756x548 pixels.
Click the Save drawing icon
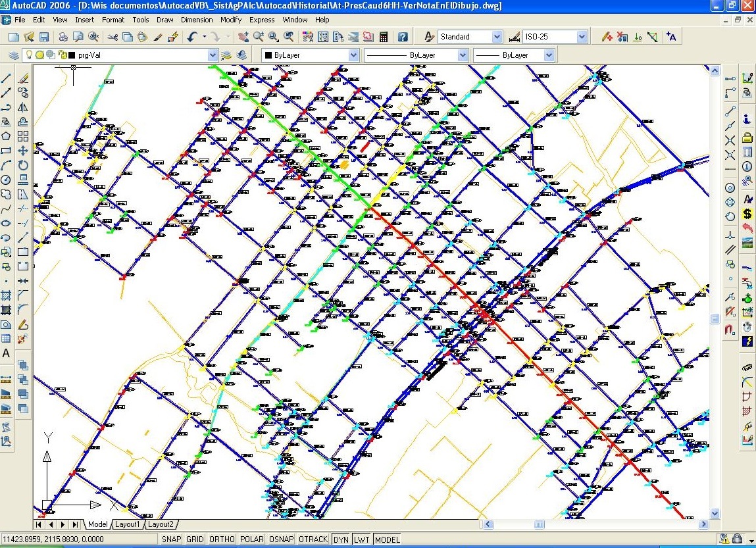pyautogui.click(x=44, y=37)
